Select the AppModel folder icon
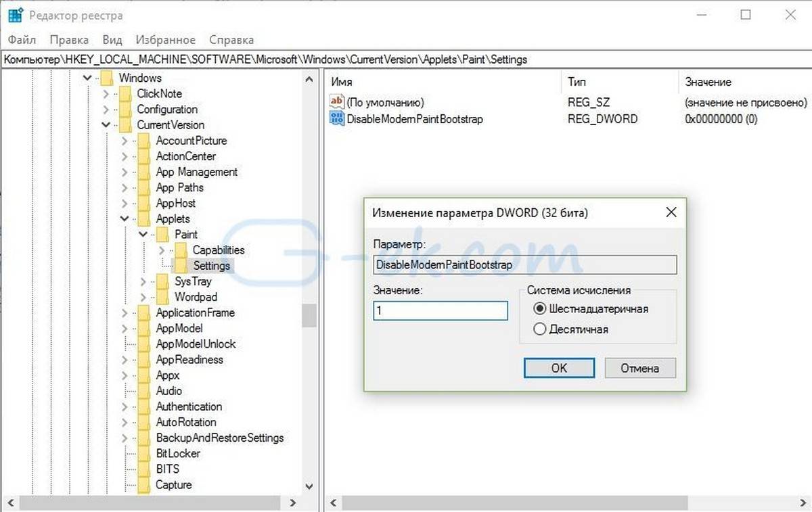812x512 pixels. point(144,328)
